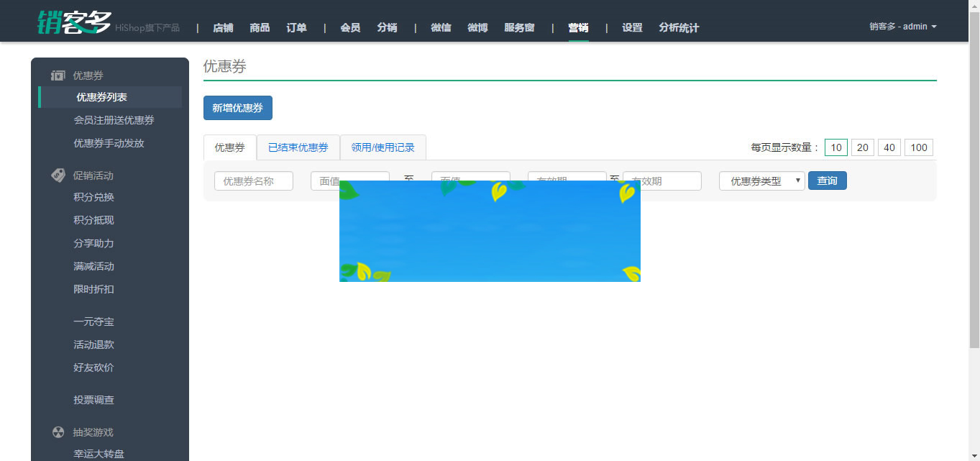Click the 优惠券 section icon in sidebar
This screenshot has height=461, width=980.
point(58,75)
